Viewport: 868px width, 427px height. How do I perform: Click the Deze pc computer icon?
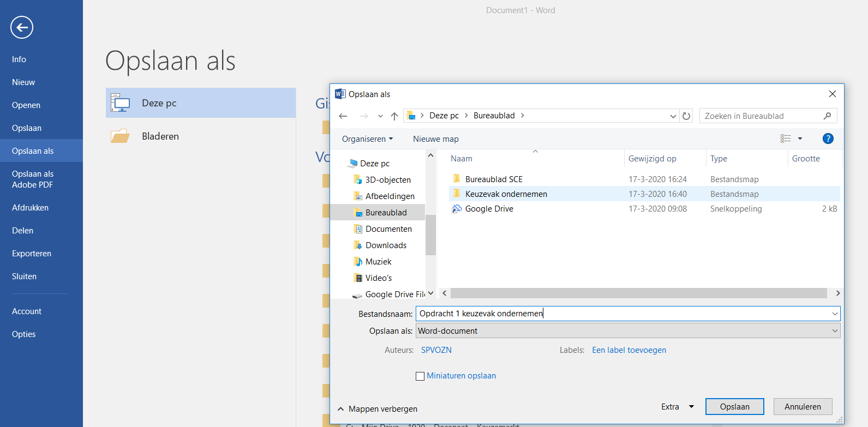point(120,103)
